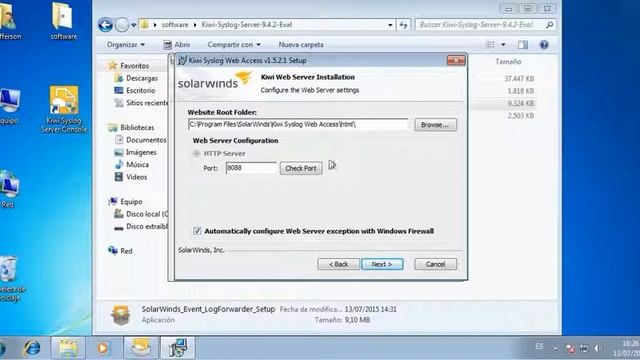This screenshot has width=640, height=360.
Task: Open Música library
Action: (137, 164)
